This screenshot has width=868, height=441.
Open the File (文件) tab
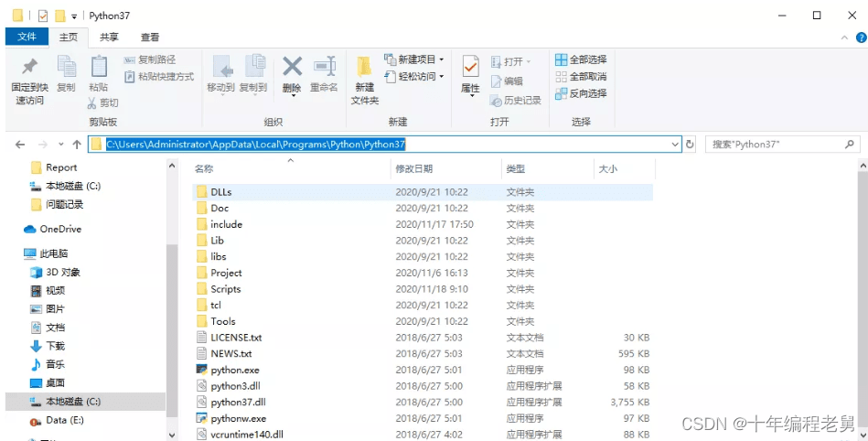coord(27,37)
